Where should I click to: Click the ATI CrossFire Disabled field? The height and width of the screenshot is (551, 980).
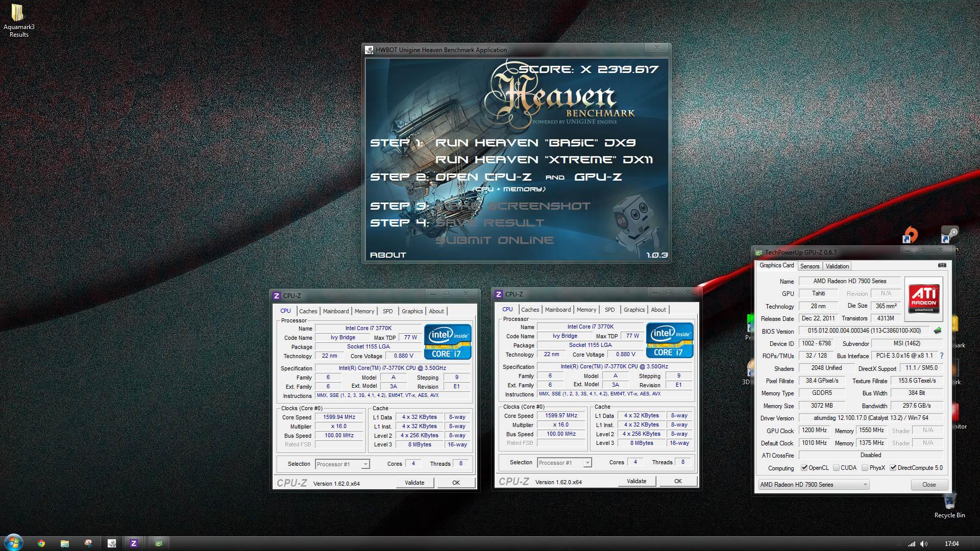[x=871, y=455]
